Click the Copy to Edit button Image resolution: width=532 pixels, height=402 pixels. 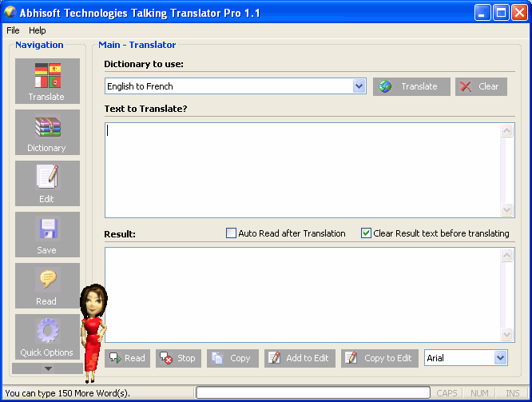point(379,358)
